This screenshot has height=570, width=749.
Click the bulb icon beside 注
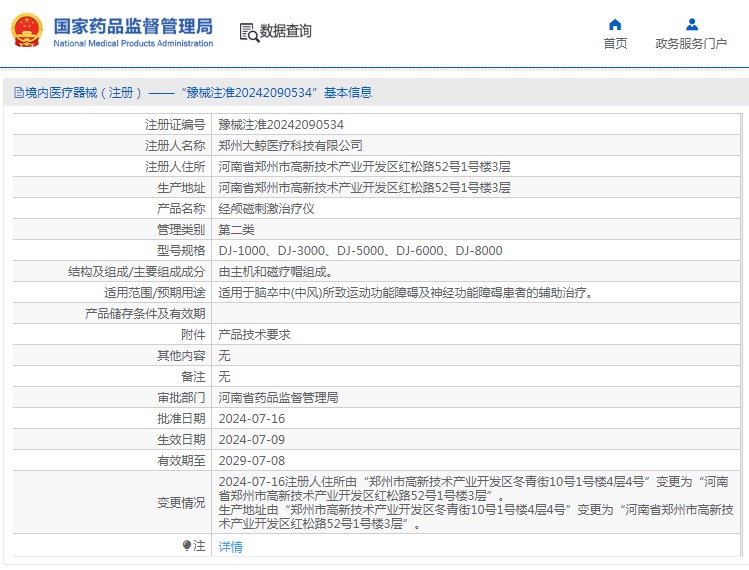tap(186, 546)
